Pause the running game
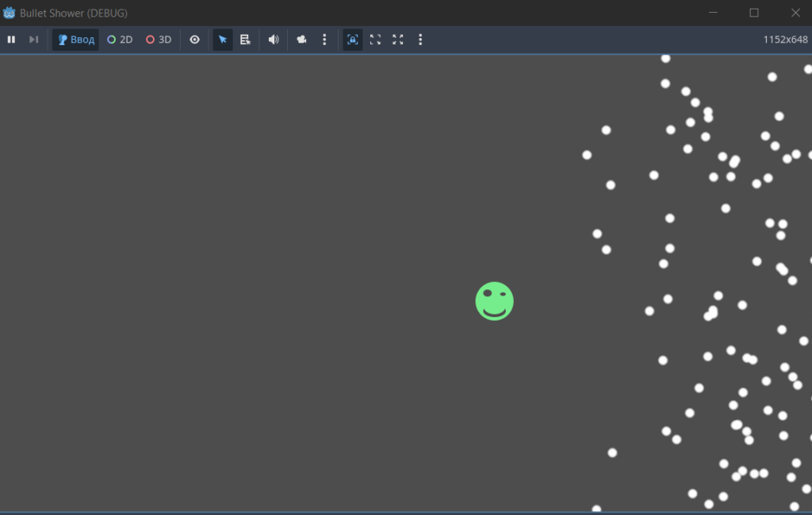 coord(11,40)
